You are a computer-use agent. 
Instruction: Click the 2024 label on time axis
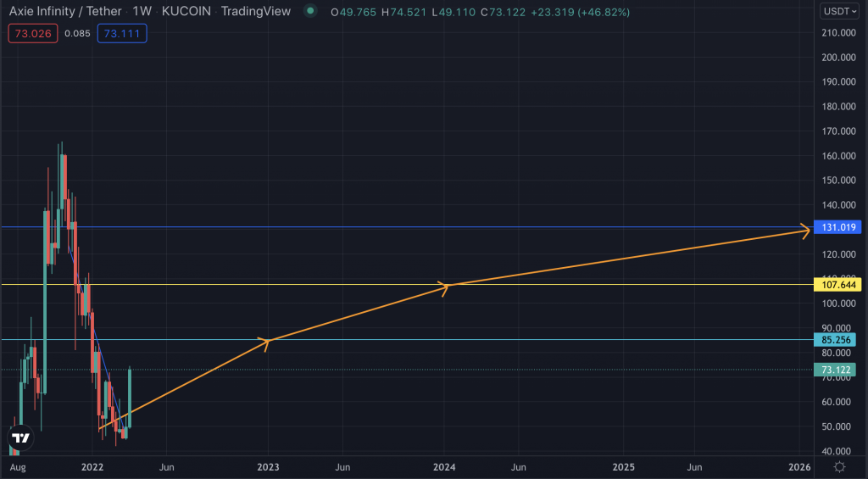click(444, 467)
